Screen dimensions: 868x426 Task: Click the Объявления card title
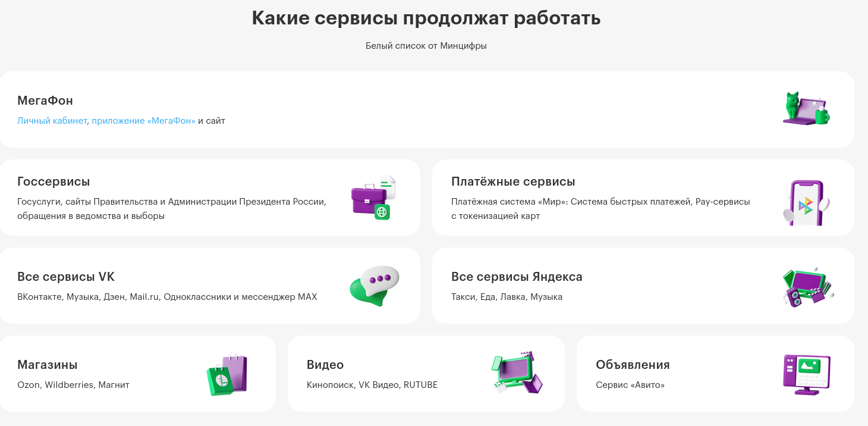click(633, 365)
